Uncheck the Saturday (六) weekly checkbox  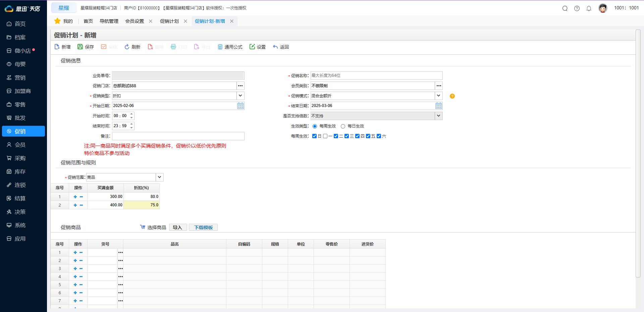pos(379,136)
